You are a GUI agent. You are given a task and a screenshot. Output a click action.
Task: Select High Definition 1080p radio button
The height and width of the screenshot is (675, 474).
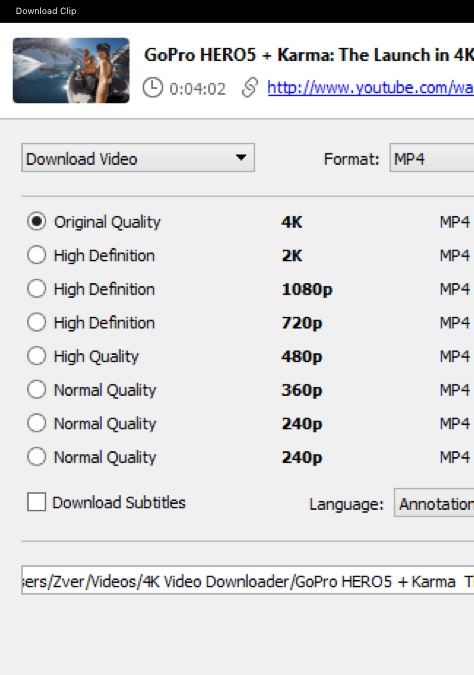pos(37,289)
